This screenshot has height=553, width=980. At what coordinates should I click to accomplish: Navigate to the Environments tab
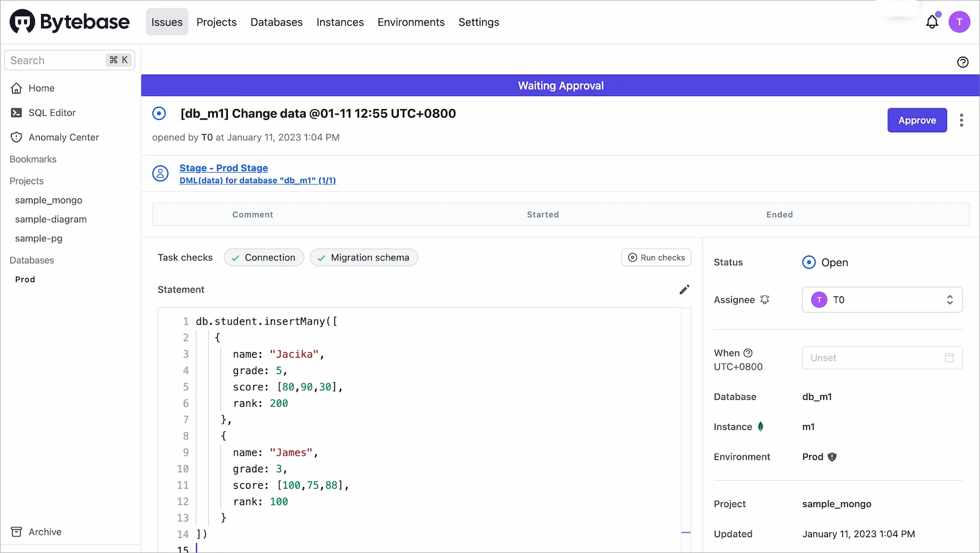[411, 22]
